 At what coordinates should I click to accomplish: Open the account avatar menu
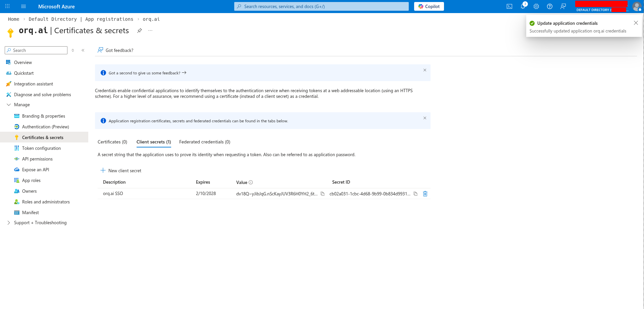[637, 6]
